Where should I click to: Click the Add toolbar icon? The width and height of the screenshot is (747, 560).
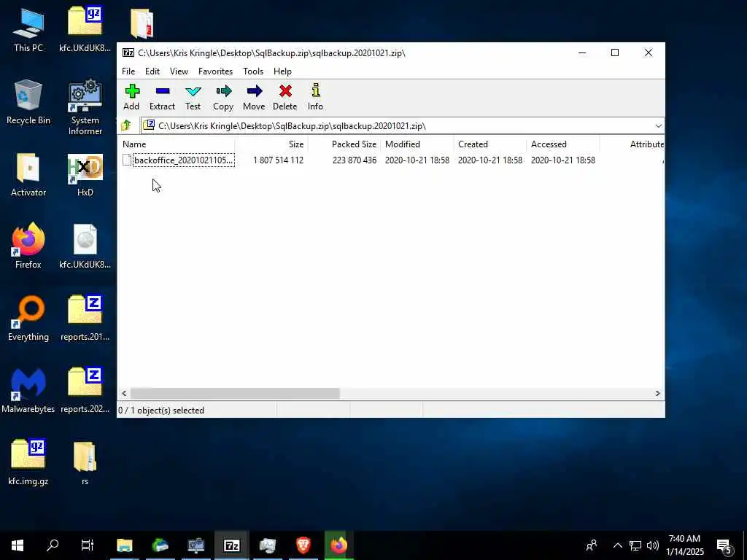click(131, 97)
